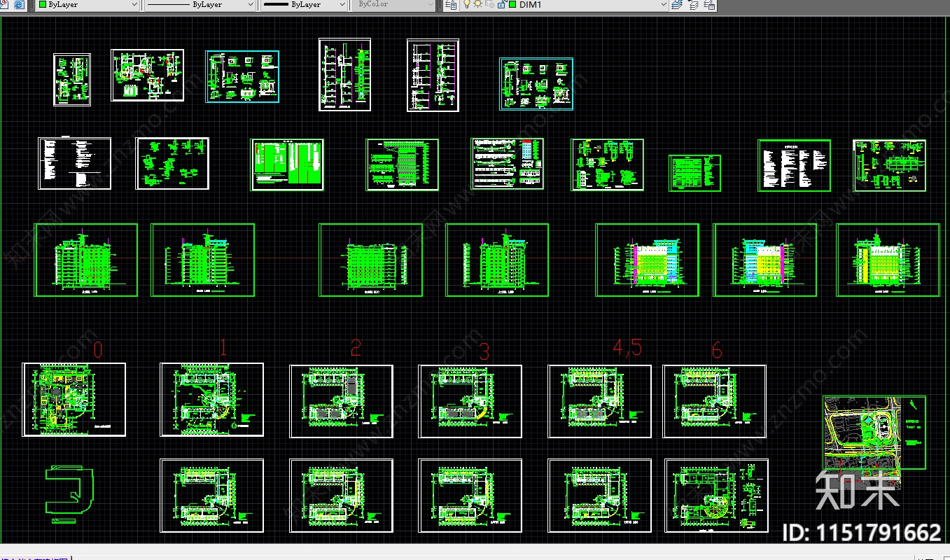
Task: Select the red label 3 text
Action: (484, 351)
